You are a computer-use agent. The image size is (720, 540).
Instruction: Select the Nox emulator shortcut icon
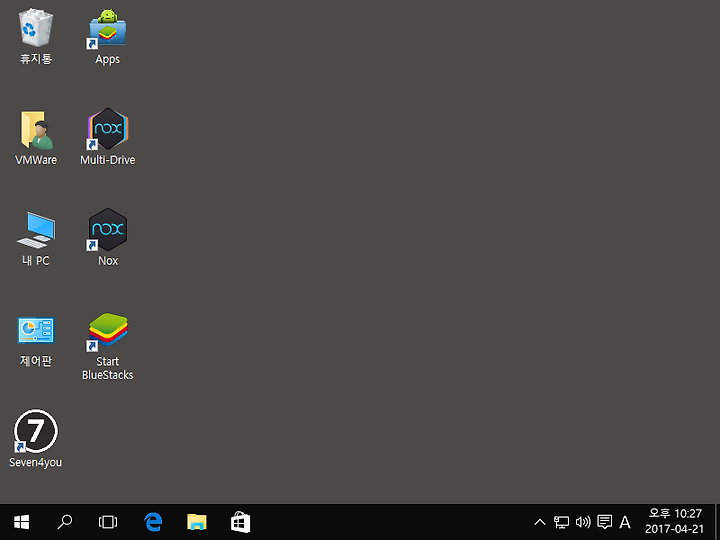(x=107, y=230)
